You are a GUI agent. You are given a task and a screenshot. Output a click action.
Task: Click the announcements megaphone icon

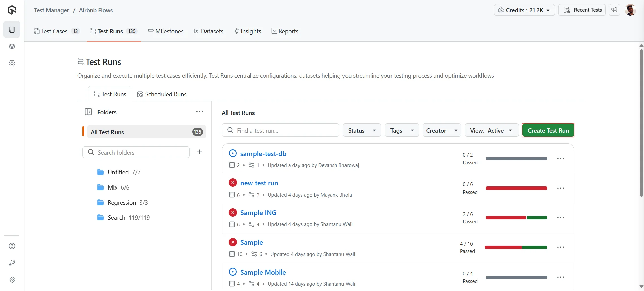click(614, 10)
